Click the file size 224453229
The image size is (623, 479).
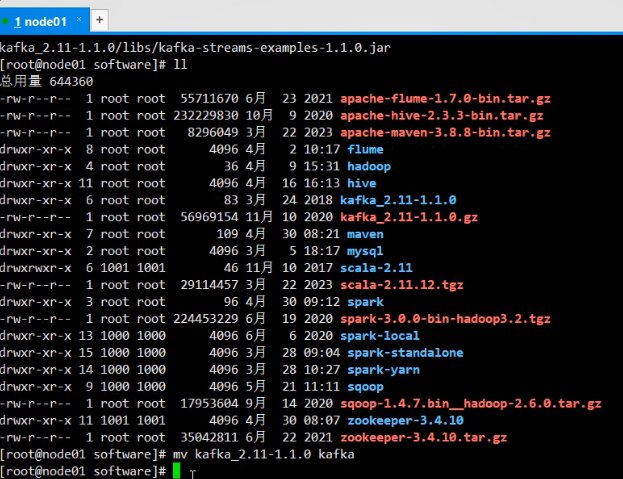click(205, 319)
